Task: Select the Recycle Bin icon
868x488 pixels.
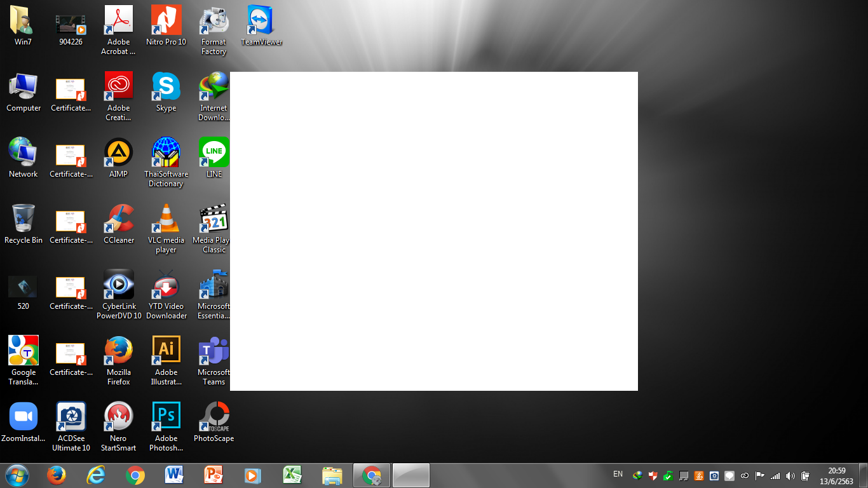Action: [x=24, y=224]
